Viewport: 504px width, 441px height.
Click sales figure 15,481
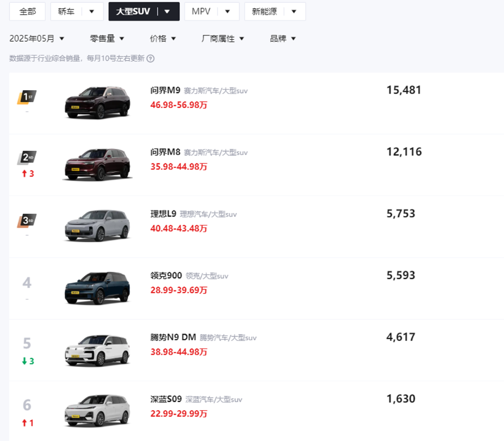click(404, 90)
